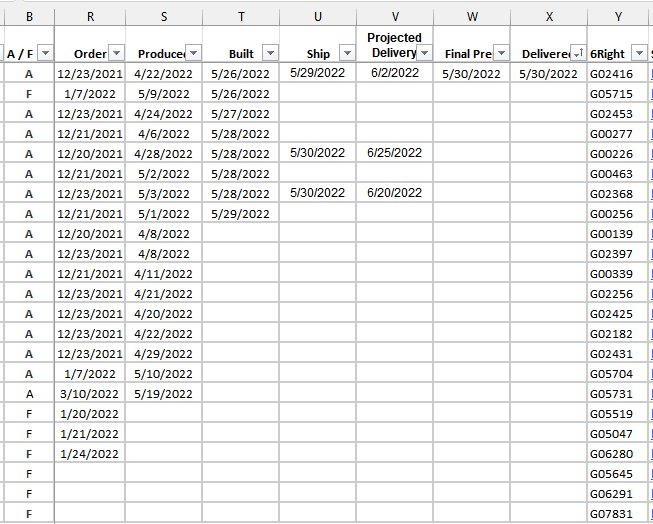Select column B header
This screenshot has height=524, width=653.
pos(28,17)
